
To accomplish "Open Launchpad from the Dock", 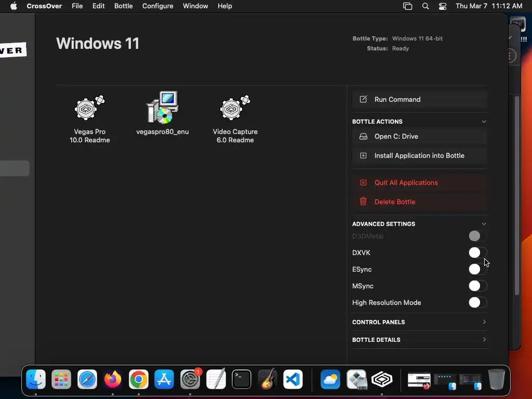I will click(61, 379).
